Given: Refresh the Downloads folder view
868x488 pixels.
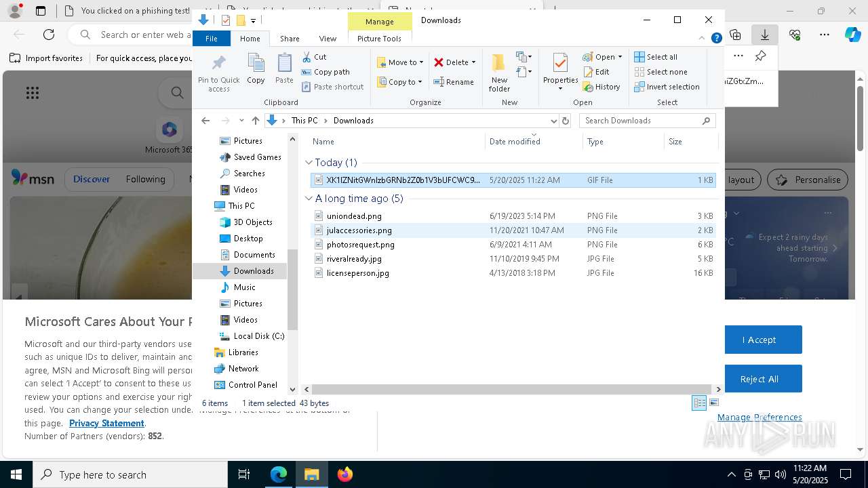Looking at the screenshot, I should pyautogui.click(x=565, y=121).
